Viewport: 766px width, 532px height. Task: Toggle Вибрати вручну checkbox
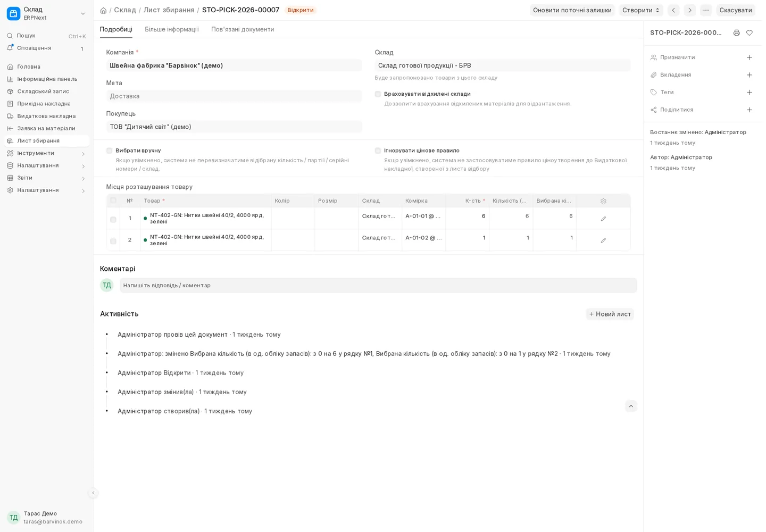click(x=109, y=151)
